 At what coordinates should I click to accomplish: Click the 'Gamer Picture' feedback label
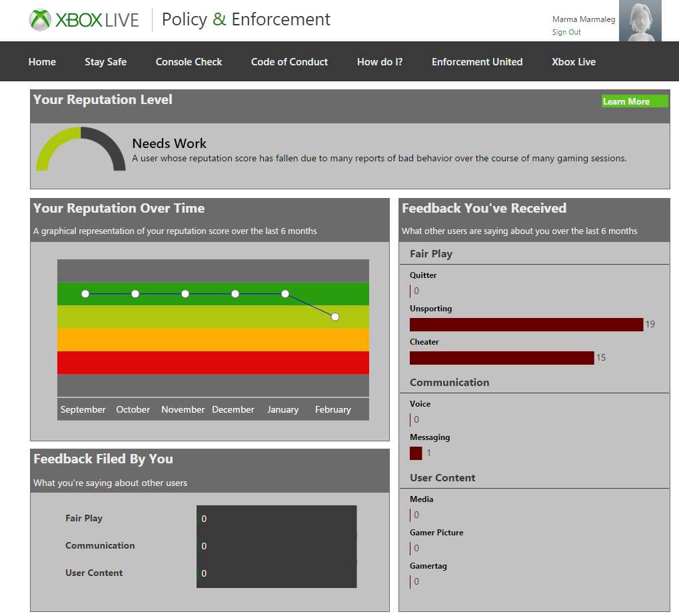tap(436, 533)
